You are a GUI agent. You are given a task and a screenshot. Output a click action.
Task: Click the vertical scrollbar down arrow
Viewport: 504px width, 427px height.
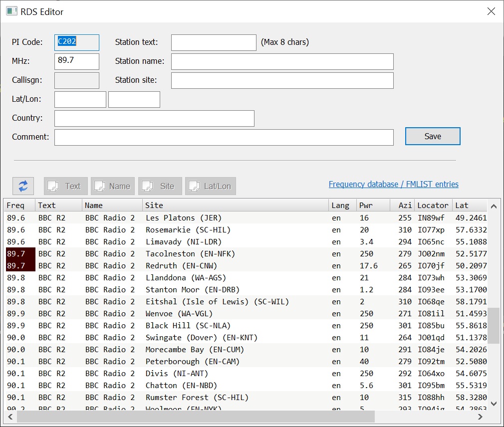(x=494, y=404)
